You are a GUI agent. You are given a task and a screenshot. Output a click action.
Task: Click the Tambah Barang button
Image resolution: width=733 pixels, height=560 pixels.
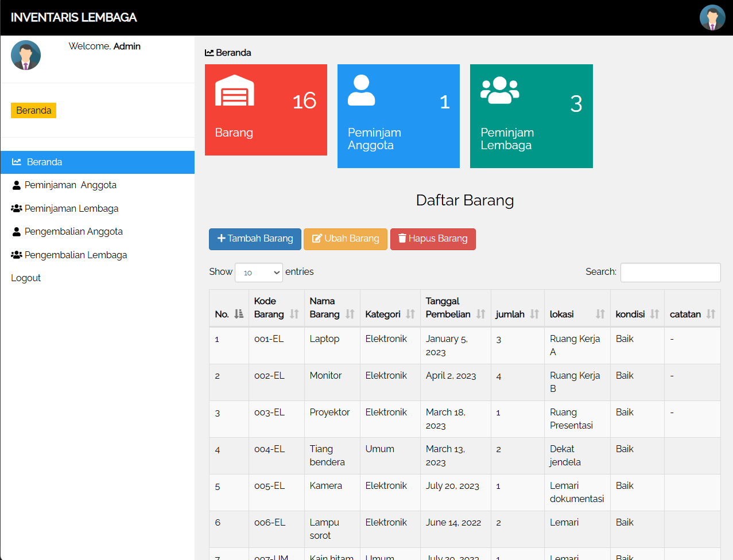(255, 239)
